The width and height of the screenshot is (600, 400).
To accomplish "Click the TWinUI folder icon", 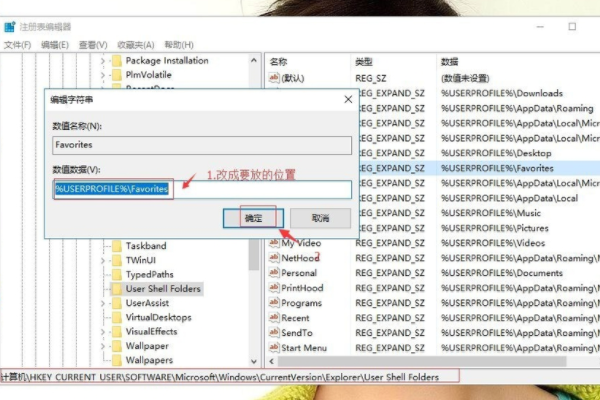I will pyautogui.click(x=117, y=260).
